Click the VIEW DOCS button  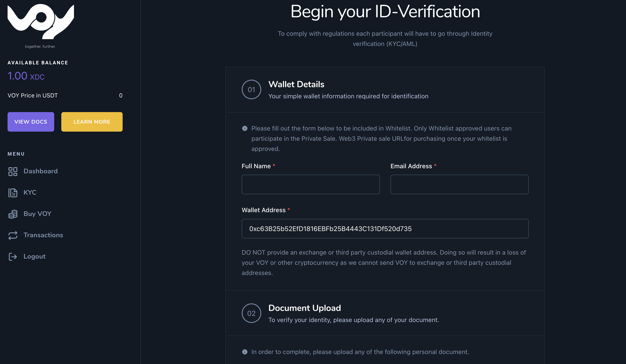coord(31,122)
